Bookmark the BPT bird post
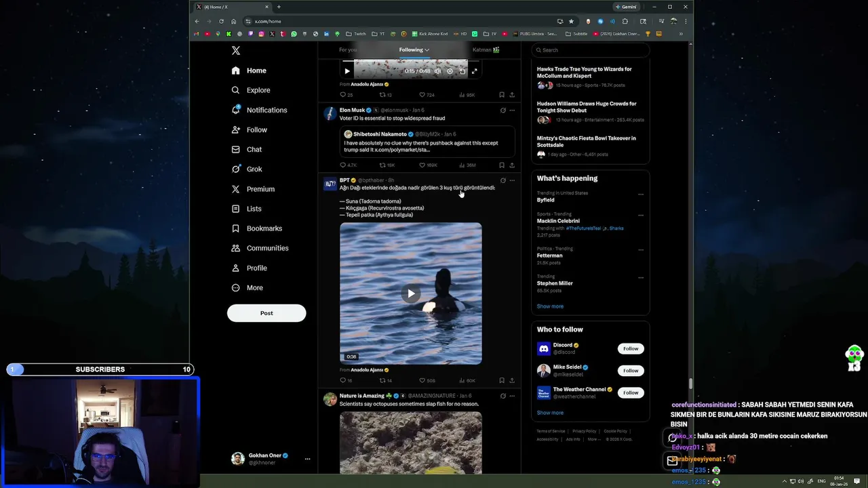The height and width of the screenshot is (488, 868). click(x=502, y=381)
